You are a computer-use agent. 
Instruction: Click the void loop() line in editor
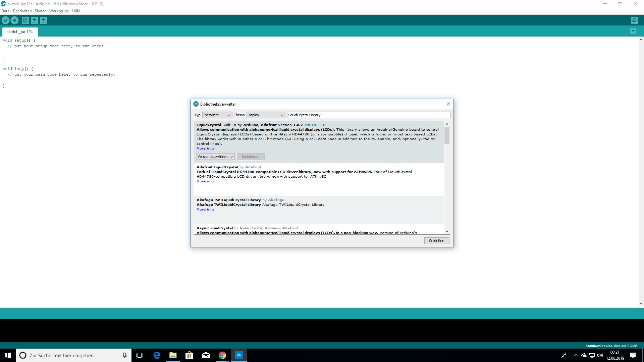tap(18, 69)
